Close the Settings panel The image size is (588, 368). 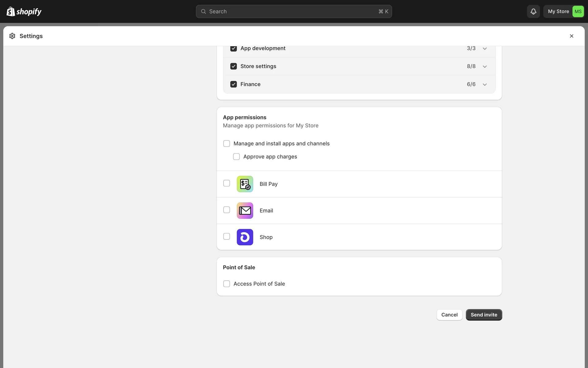click(571, 36)
